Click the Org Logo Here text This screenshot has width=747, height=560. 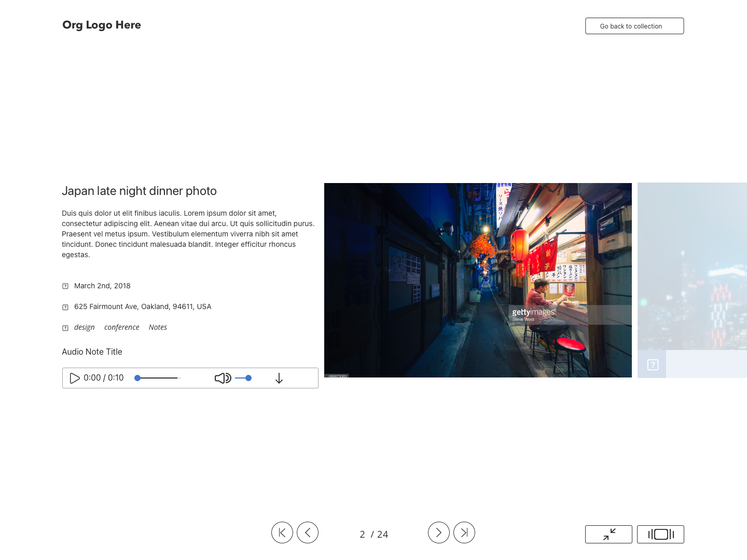coord(102,25)
